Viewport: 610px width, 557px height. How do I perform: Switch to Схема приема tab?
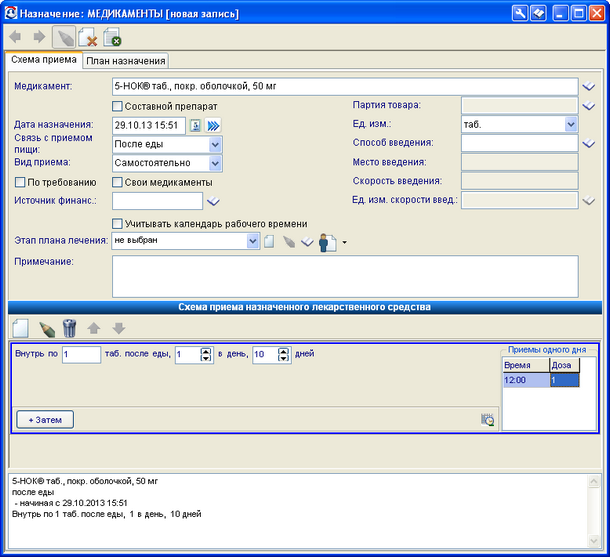point(44,60)
